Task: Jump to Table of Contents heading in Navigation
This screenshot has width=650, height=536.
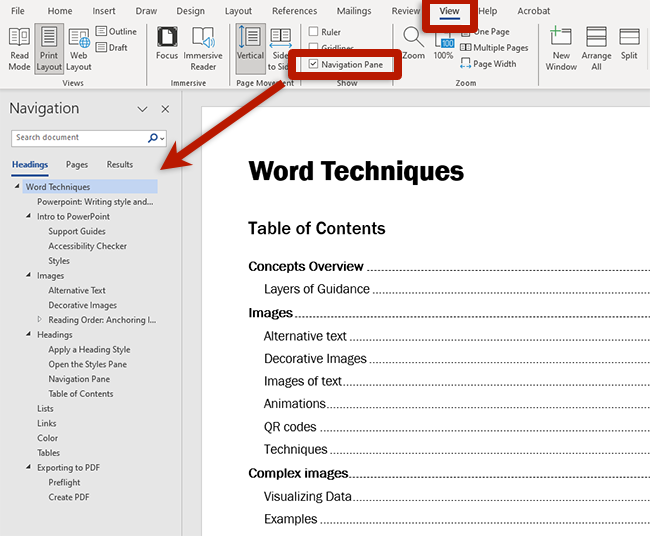Action: click(x=80, y=394)
